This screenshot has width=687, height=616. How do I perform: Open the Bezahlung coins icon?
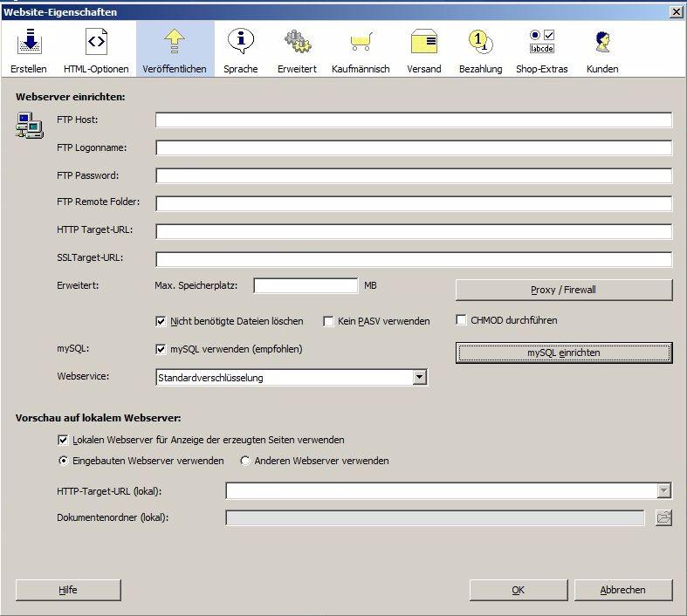coord(480,42)
